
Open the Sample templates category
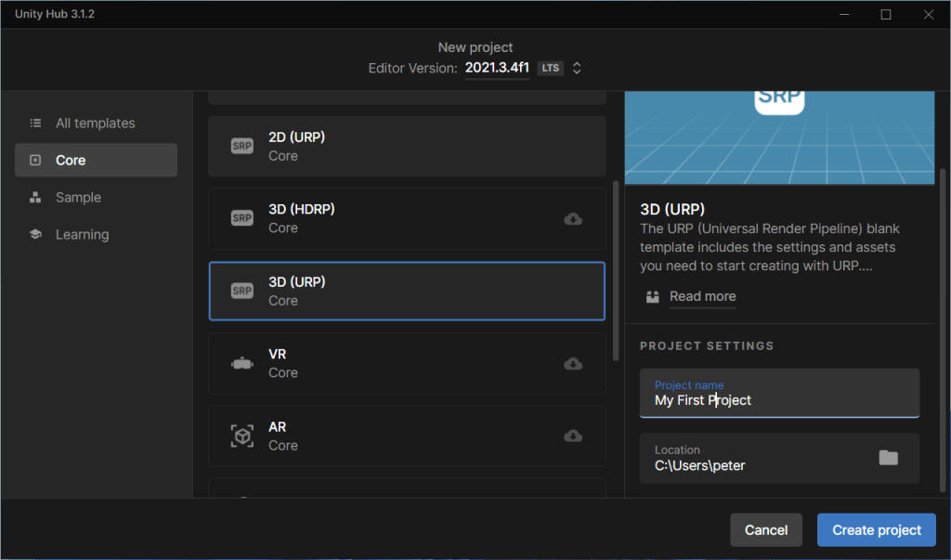78,198
